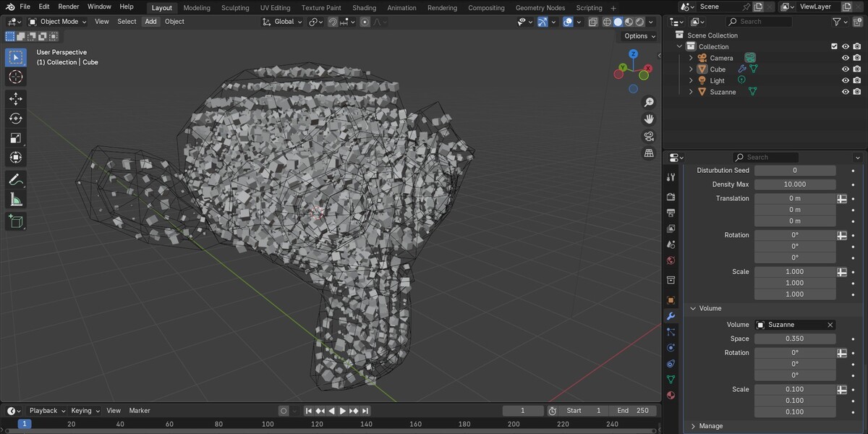The width and height of the screenshot is (868, 434).
Task: Open the Render properties tab
Action: pyautogui.click(x=671, y=197)
